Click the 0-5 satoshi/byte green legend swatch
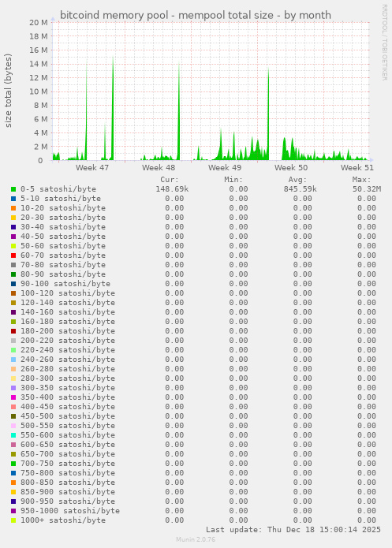Screen dimensions: 392x548 coord(13,189)
